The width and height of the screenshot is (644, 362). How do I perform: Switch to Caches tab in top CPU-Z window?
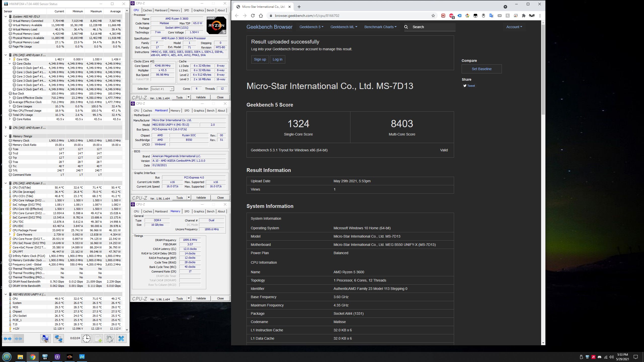pyautogui.click(x=147, y=10)
